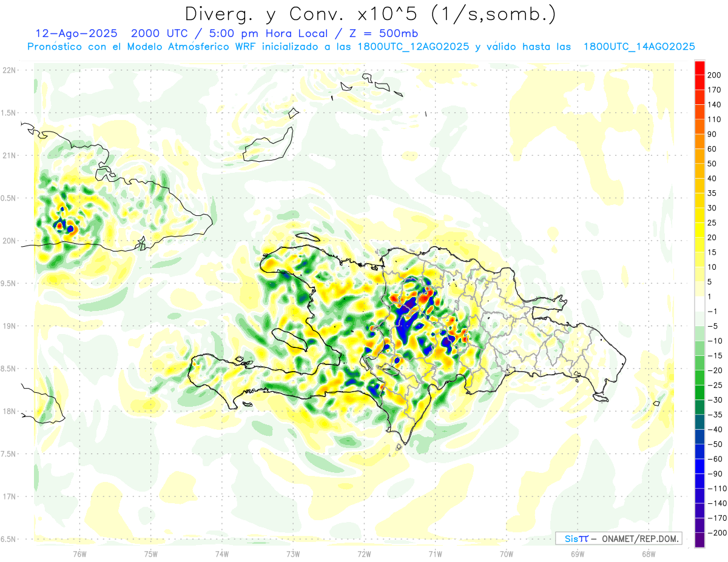The image size is (728, 562).
Task: Click the vortex center over eastern Cuba
Action: pos(66,227)
